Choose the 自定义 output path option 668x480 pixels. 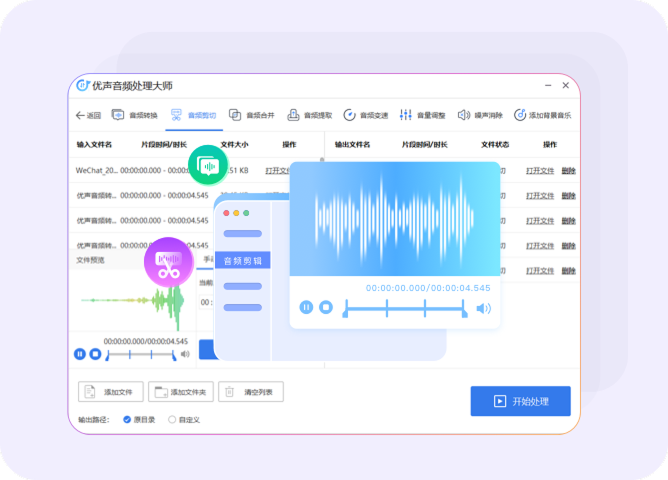point(172,419)
